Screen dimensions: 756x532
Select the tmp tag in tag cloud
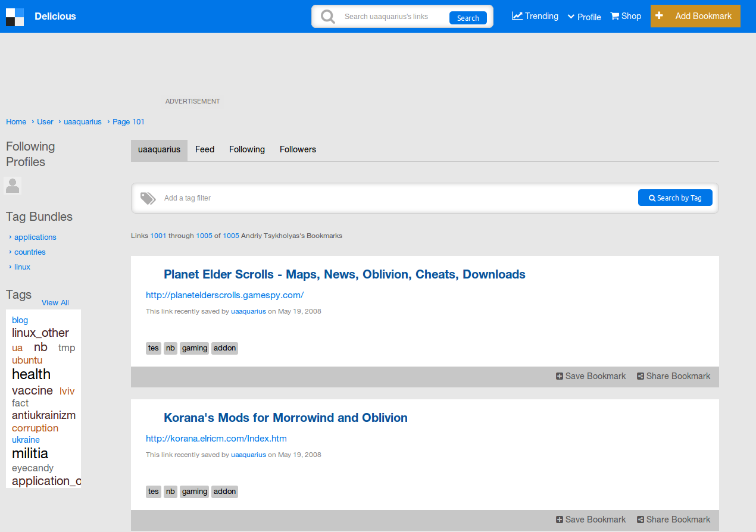tap(67, 348)
